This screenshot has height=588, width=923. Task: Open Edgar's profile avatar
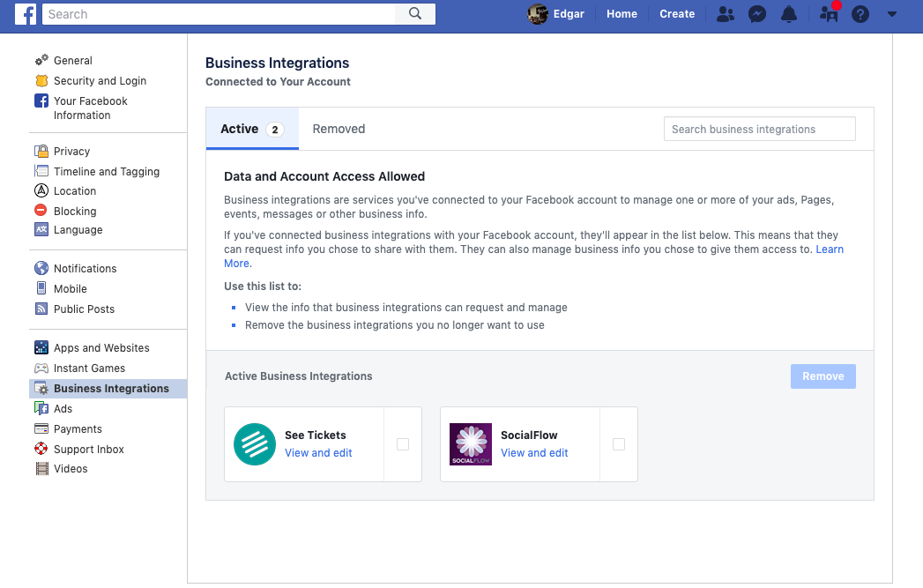point(538,13)
